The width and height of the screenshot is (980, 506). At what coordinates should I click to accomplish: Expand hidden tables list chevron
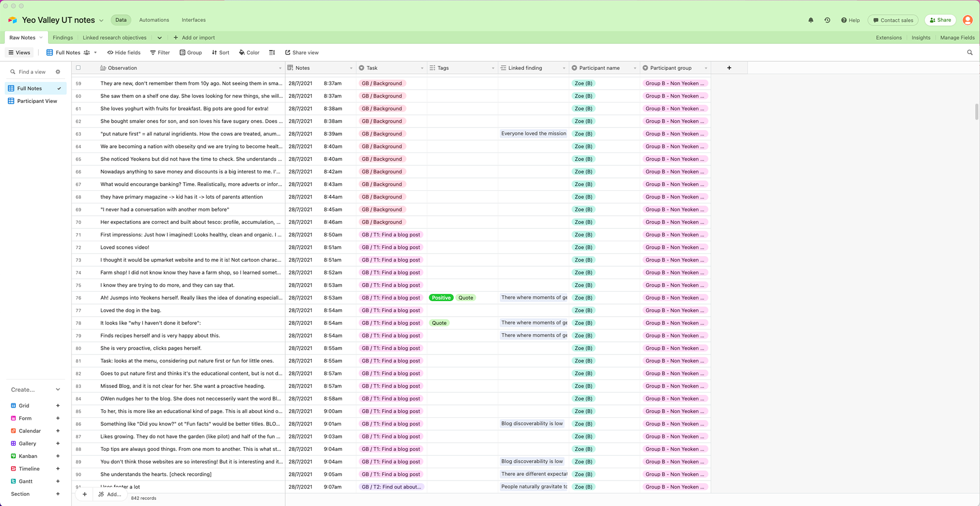pyautogui.click(x=159, y=38)
